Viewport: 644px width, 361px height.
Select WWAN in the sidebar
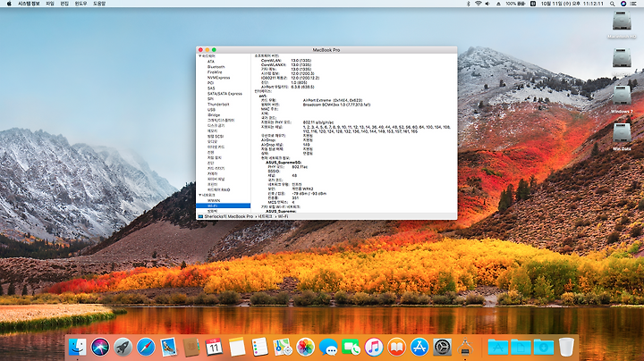[214, 200]
